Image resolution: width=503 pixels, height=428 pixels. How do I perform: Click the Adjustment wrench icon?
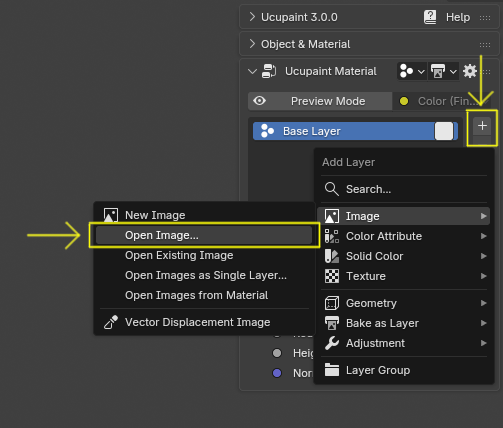coord(332,343)
